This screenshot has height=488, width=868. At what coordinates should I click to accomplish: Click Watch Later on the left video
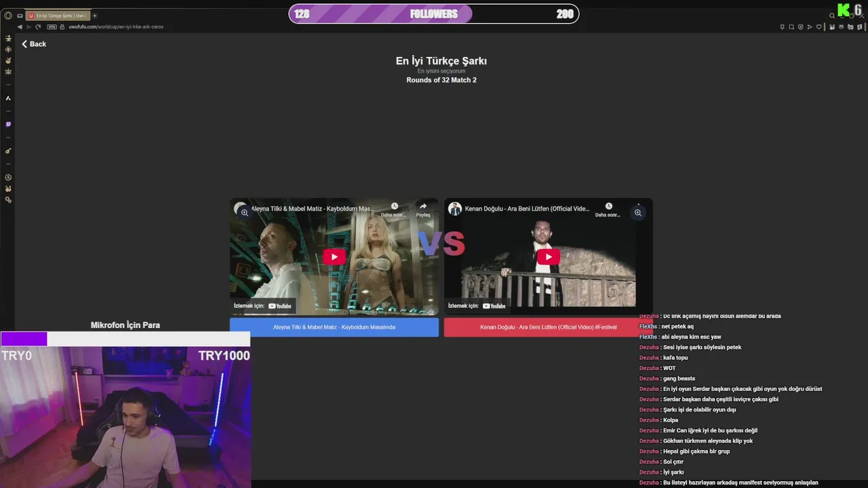click(394, 209)
